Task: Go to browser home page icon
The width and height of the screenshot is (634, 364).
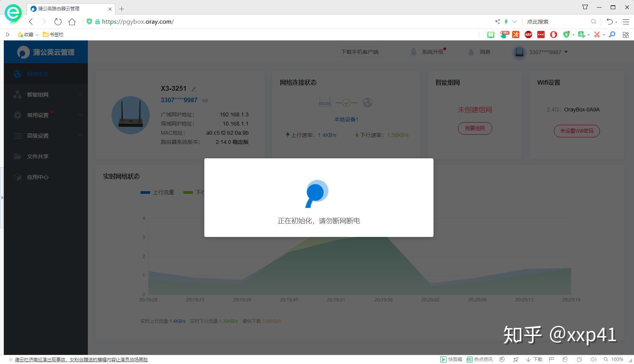Action: (x=72, y=22)
